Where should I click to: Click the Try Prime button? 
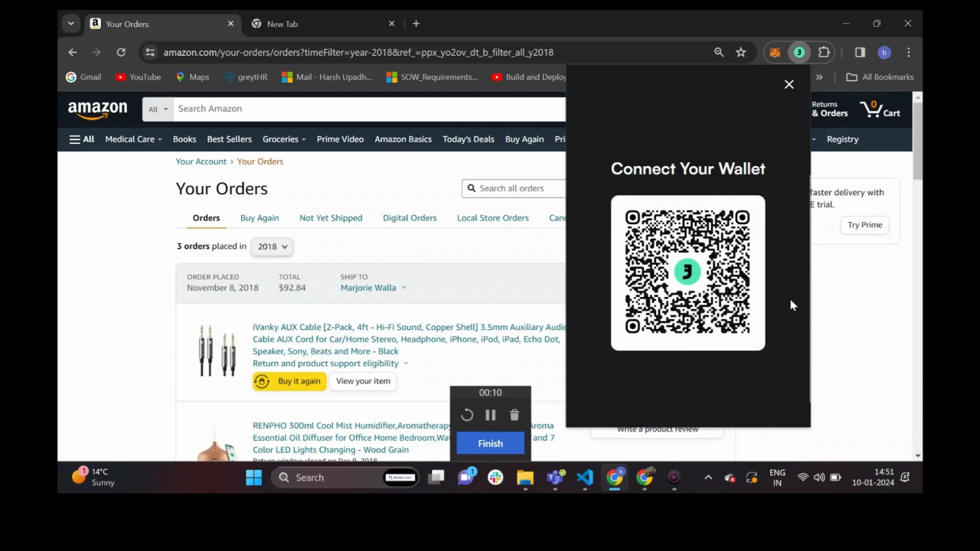864,225
